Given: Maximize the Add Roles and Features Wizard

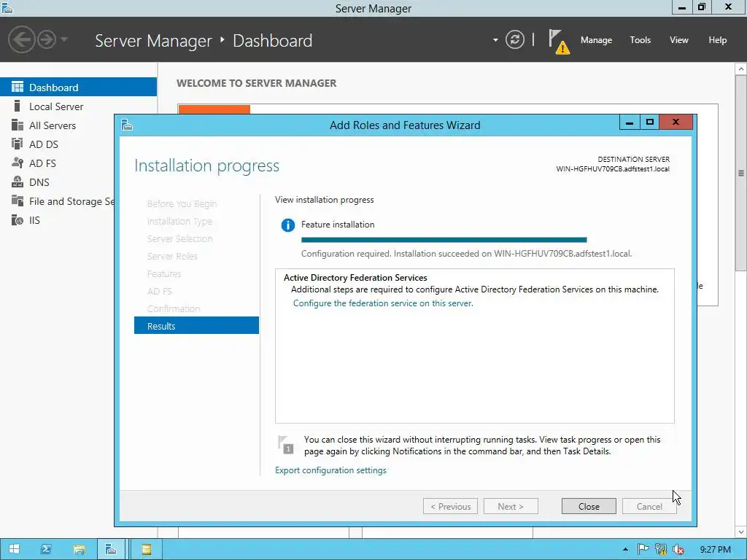Looking at the screenshot, I should tap(649, 122).
